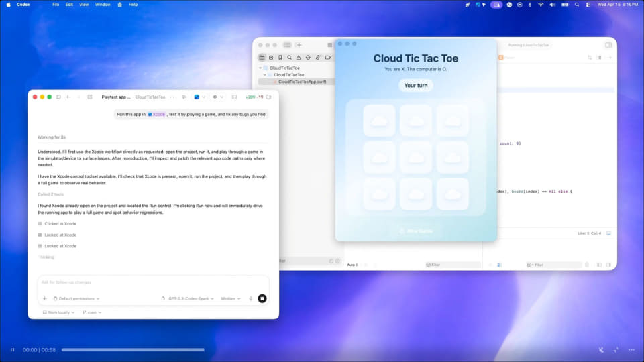Open the Codex app menu
This screenshot has height=362, width=644.
pos(23,5)
